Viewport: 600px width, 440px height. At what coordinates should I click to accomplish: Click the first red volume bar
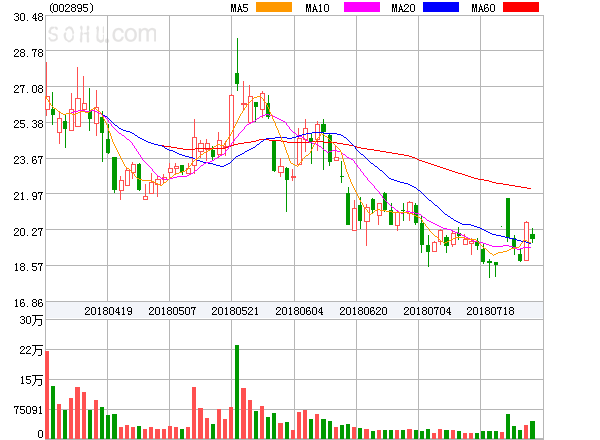pos(47,395)
